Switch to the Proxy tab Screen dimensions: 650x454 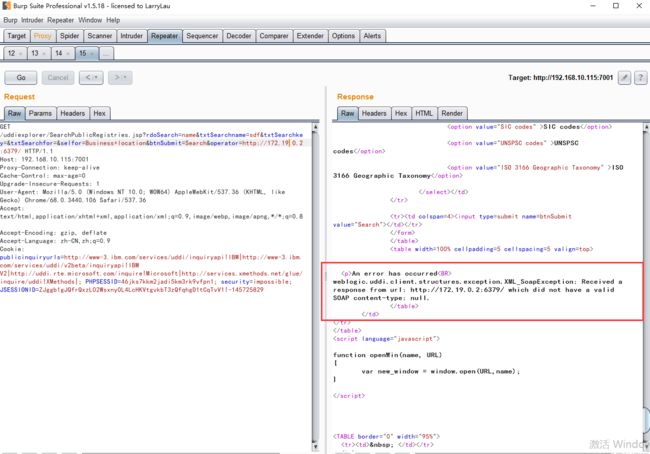pos(42,36)
